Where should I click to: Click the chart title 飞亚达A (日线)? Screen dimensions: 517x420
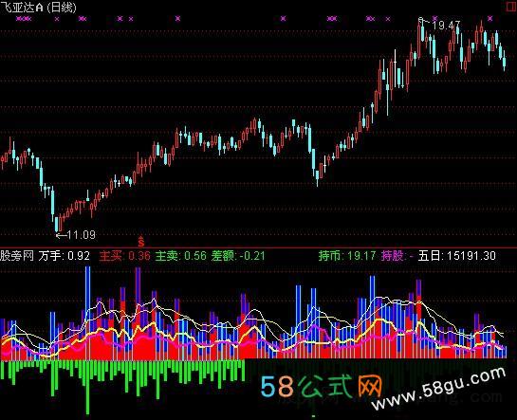point(38,8)
